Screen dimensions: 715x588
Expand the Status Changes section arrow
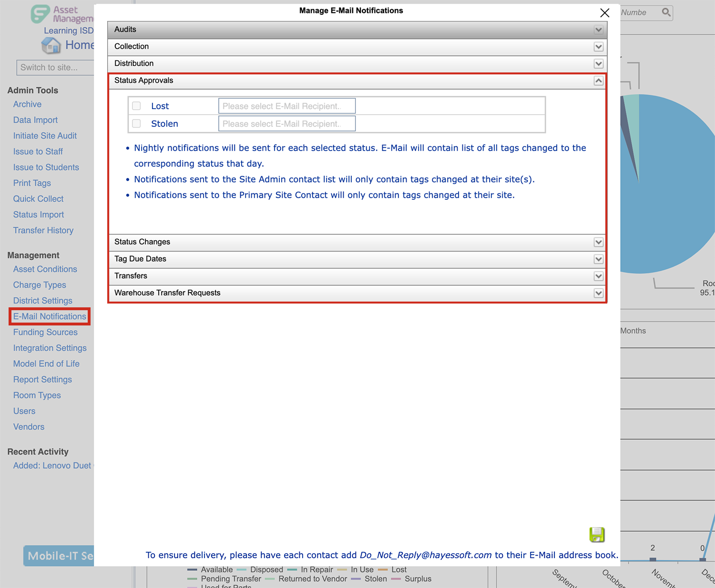pos(599,242)
